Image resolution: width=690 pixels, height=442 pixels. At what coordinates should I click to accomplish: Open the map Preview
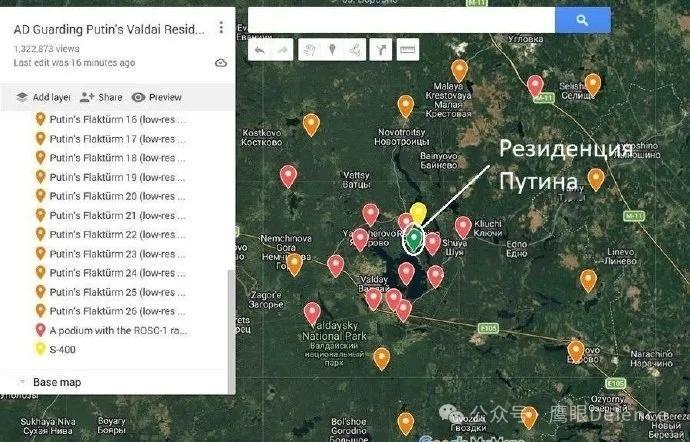click(157, 97)
